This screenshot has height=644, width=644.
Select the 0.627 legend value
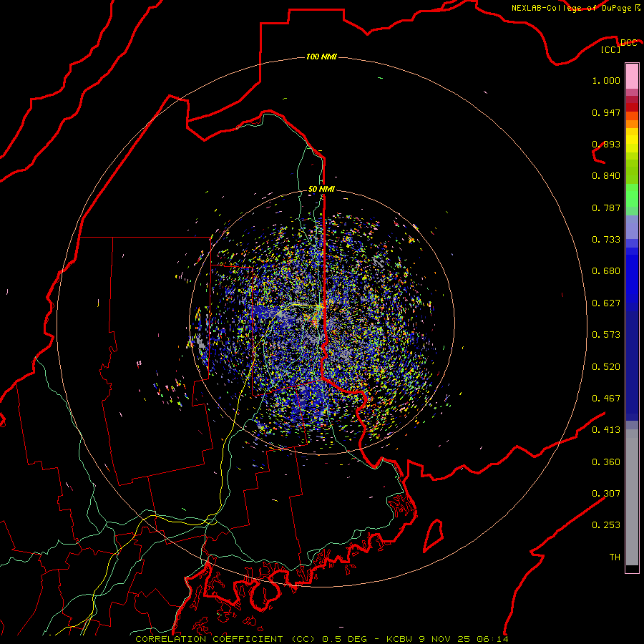coord(606,303)
